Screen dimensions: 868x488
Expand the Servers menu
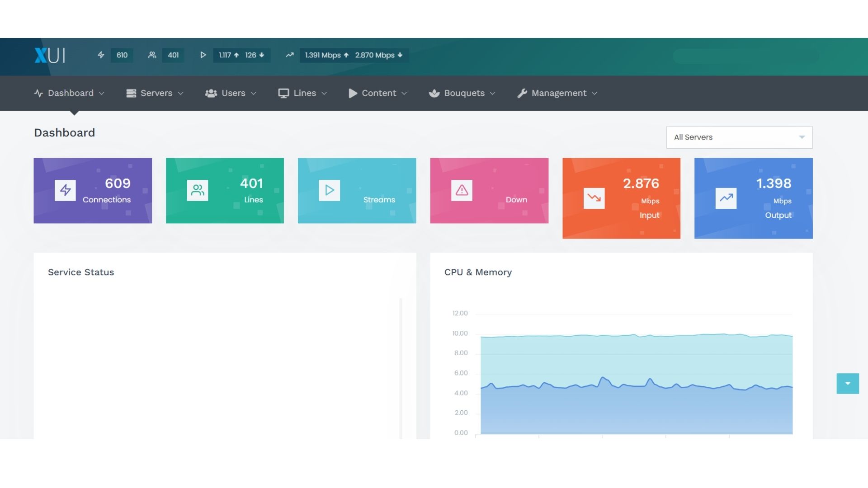coord(155,93)
